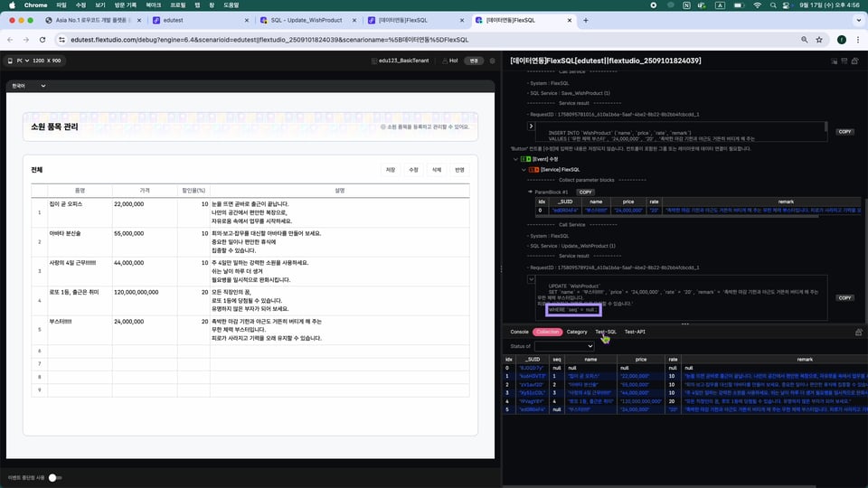Viewport: 868px width, 488px height.
Task: Collapse the [Event] 수정 tree node
Action: pos(515,159)
